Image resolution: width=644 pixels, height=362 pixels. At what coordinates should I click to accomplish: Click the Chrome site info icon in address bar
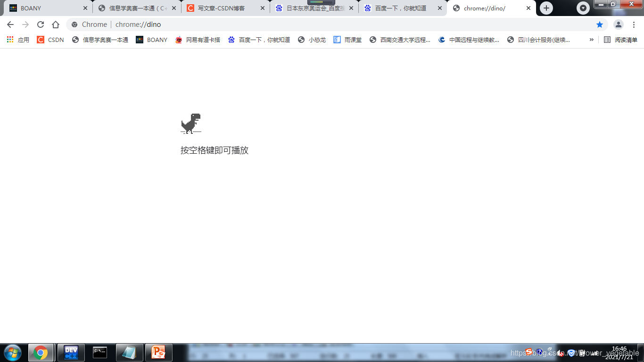click(74, 25)
